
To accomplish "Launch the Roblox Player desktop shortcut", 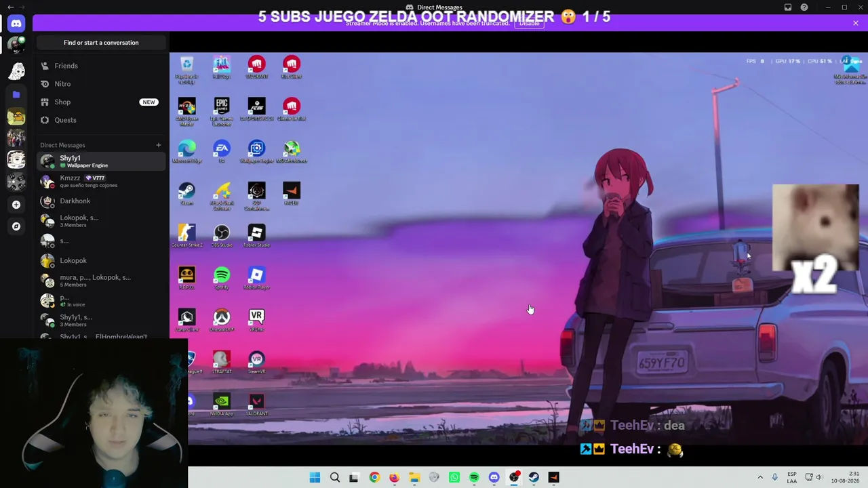I will [x=256, y=277].
